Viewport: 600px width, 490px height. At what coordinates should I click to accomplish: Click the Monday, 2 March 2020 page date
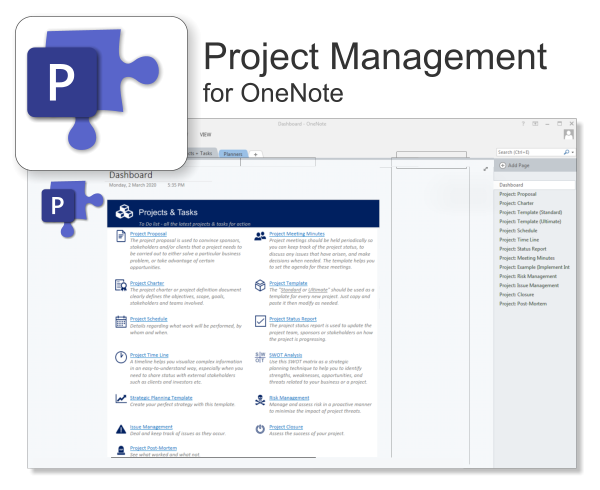point(132,185)
